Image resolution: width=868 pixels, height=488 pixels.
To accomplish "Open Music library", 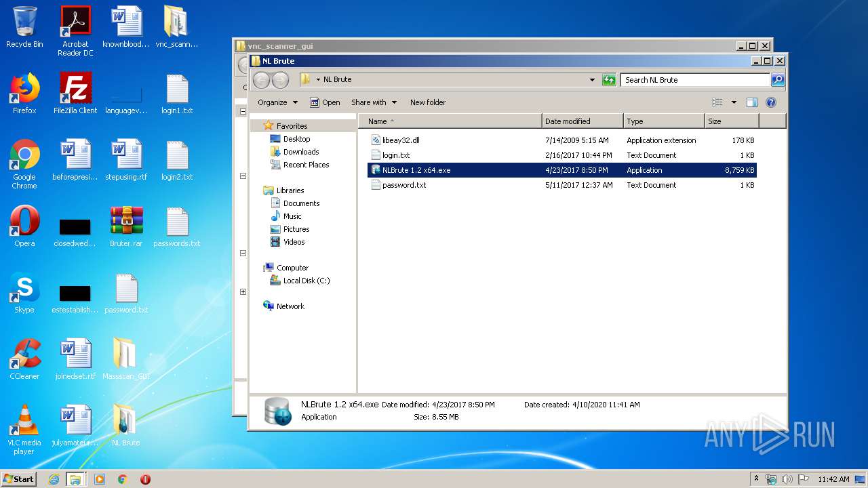I will coord(292,216).
